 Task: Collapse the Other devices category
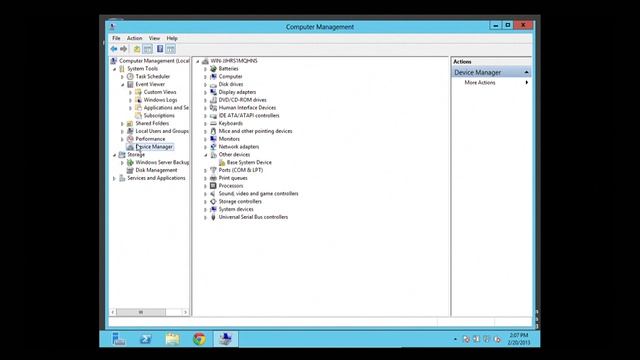[205, 155]
